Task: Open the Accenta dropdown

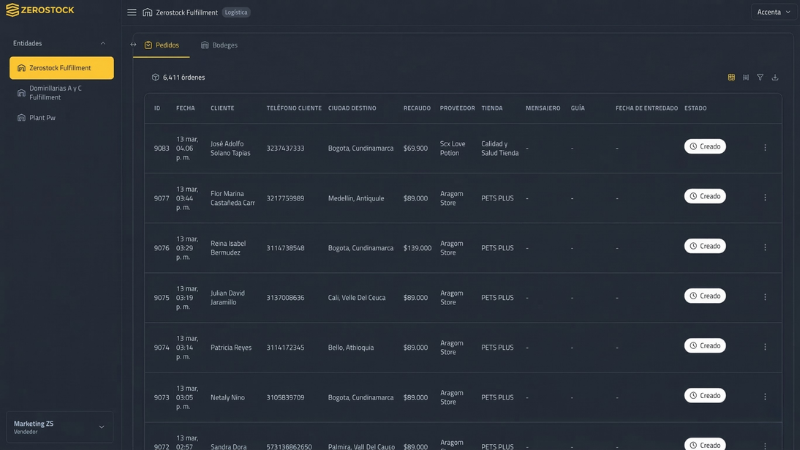Action: [773, 12]
